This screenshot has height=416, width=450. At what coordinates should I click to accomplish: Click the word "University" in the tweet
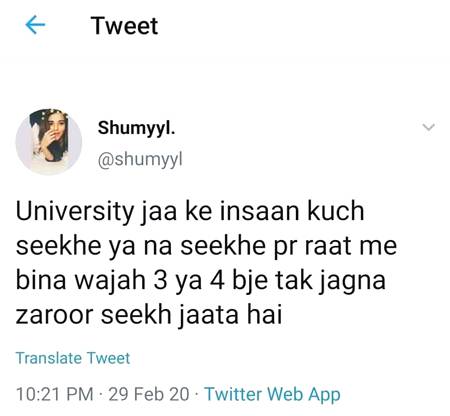tap(73, 212)
